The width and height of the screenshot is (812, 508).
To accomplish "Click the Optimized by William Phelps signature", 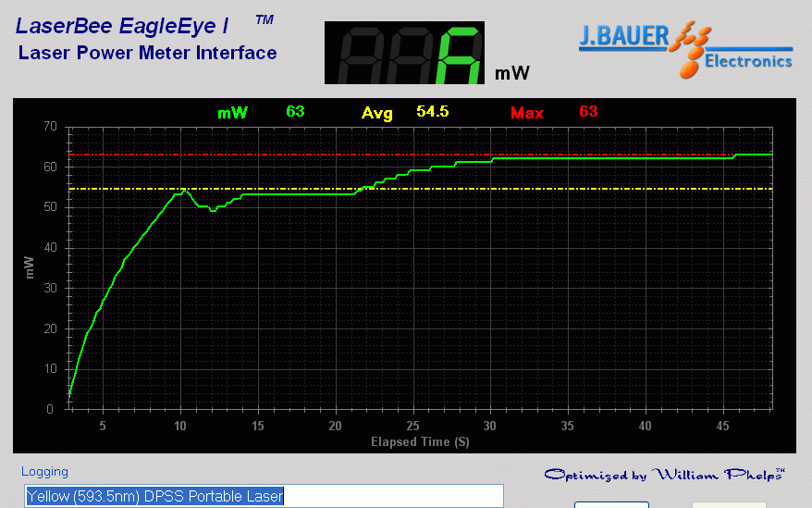I will [x=663, y=475].
